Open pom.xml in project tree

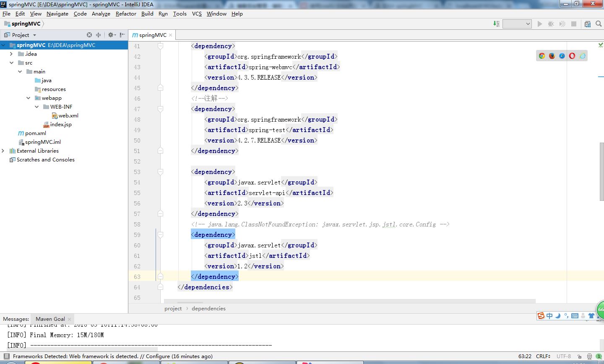pos(35,133)
